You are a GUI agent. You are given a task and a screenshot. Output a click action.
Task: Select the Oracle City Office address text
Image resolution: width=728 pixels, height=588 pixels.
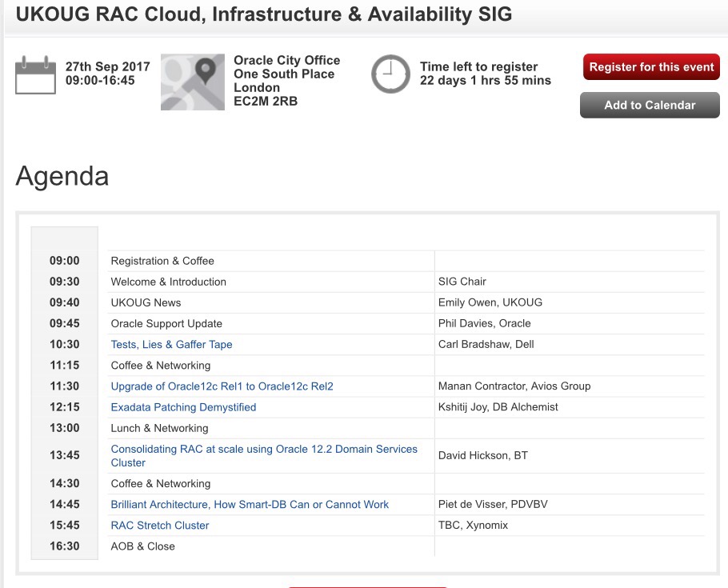(286, 81)
